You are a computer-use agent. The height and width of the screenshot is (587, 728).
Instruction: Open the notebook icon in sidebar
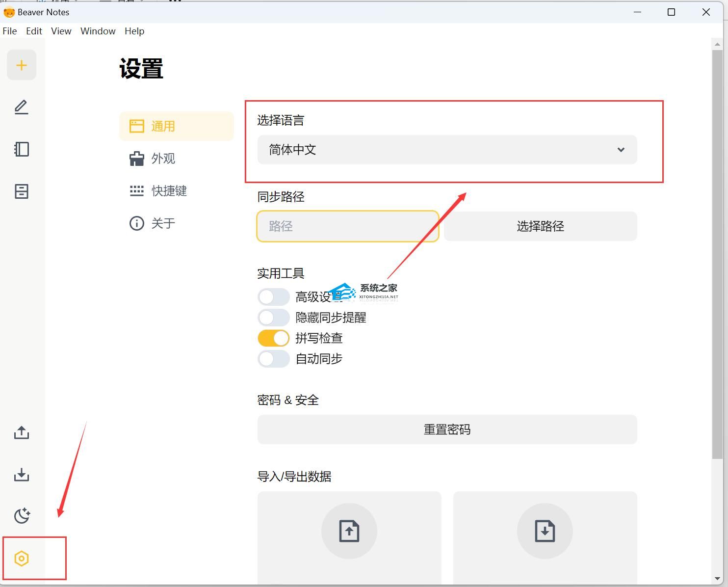22,149
